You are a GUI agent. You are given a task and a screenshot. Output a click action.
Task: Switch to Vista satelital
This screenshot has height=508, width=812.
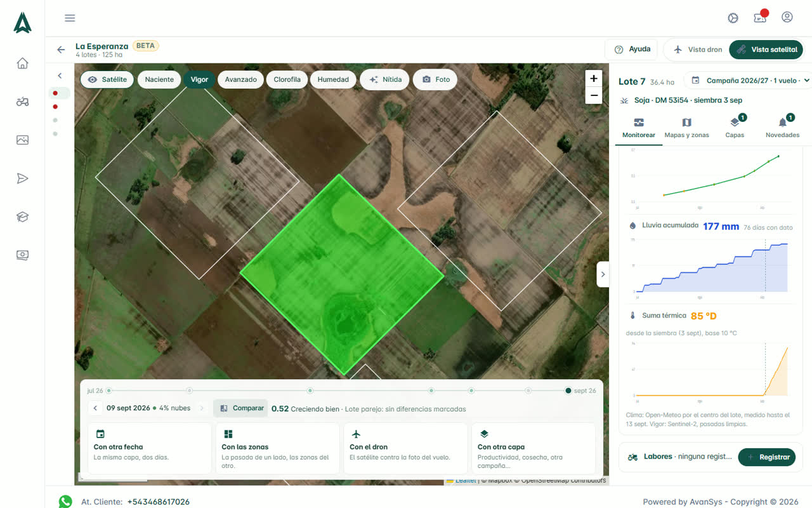[x=766, y=50]
